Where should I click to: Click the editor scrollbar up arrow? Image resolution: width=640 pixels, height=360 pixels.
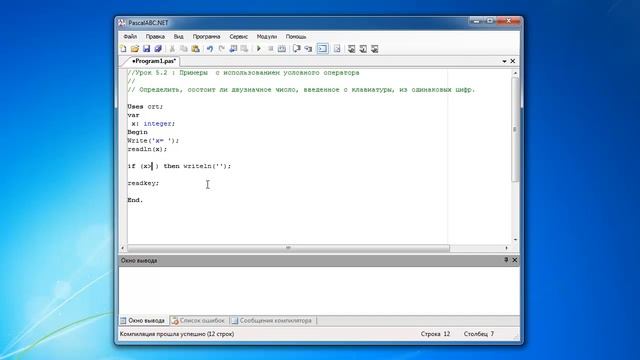515,73
